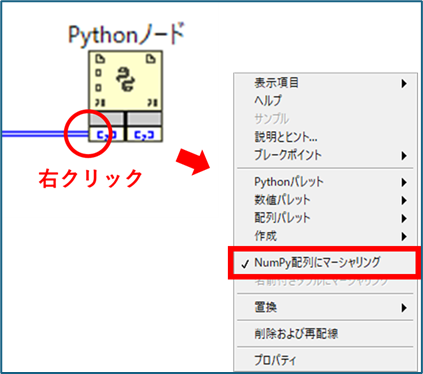
Task: Expand the ブレークポイント submenu arrow
Action: [404, 156]
